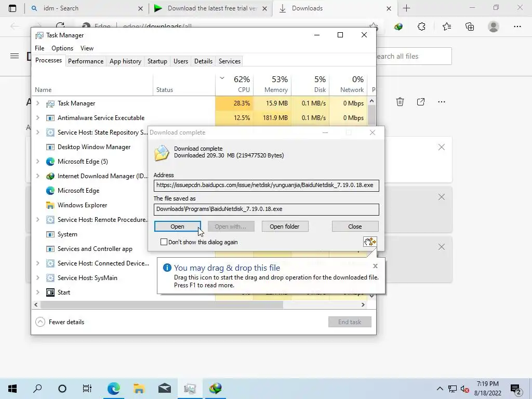The height and width of the screenshot is (399, 532).
Task: Open the notification center icon
Action: point(516,389)
